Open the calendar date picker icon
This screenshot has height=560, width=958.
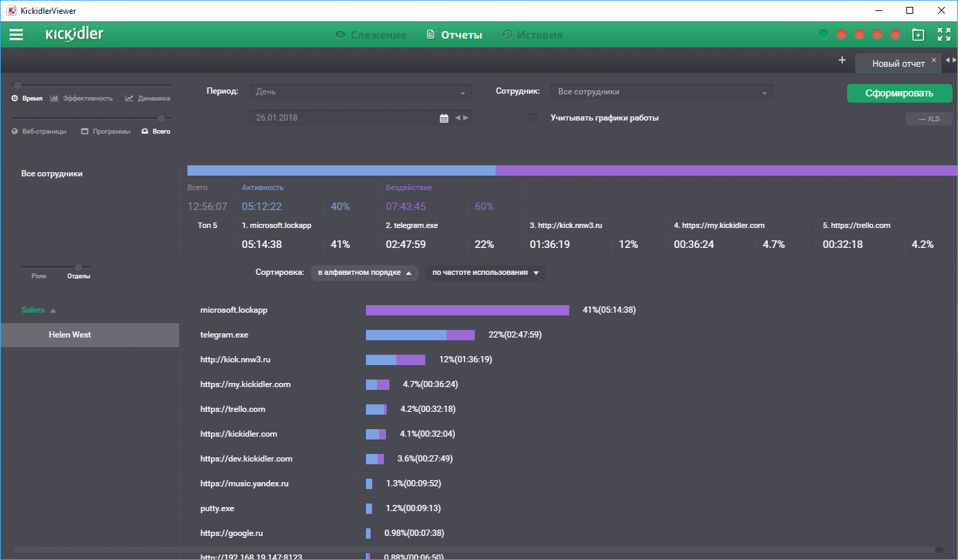click(x=444, y=118)
